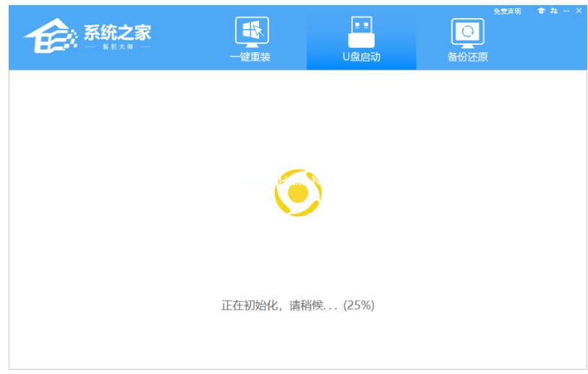Click the yellow loading spinner icon
This screenshot has height=374, width=588.
[x=298, y=193]
